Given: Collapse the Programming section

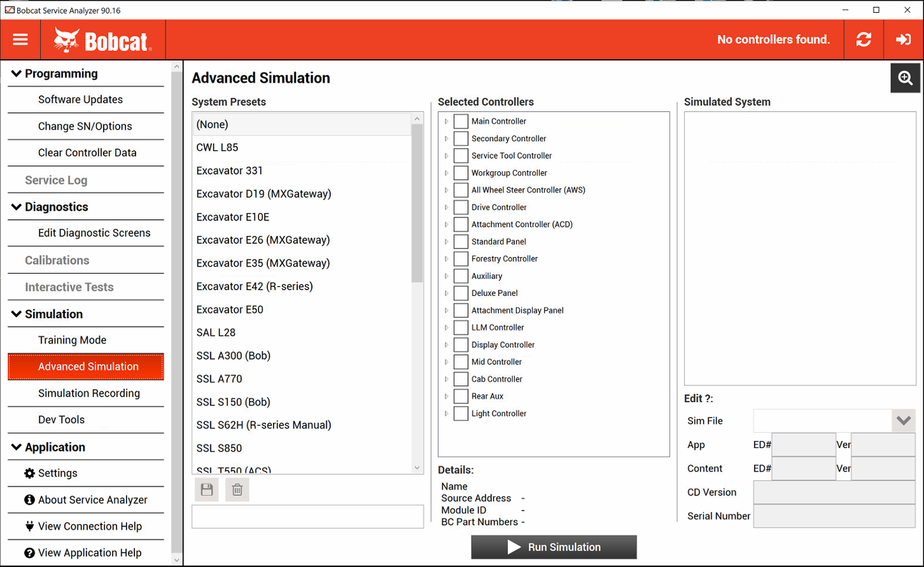Looking at the screenshot, I should point(17,74).
